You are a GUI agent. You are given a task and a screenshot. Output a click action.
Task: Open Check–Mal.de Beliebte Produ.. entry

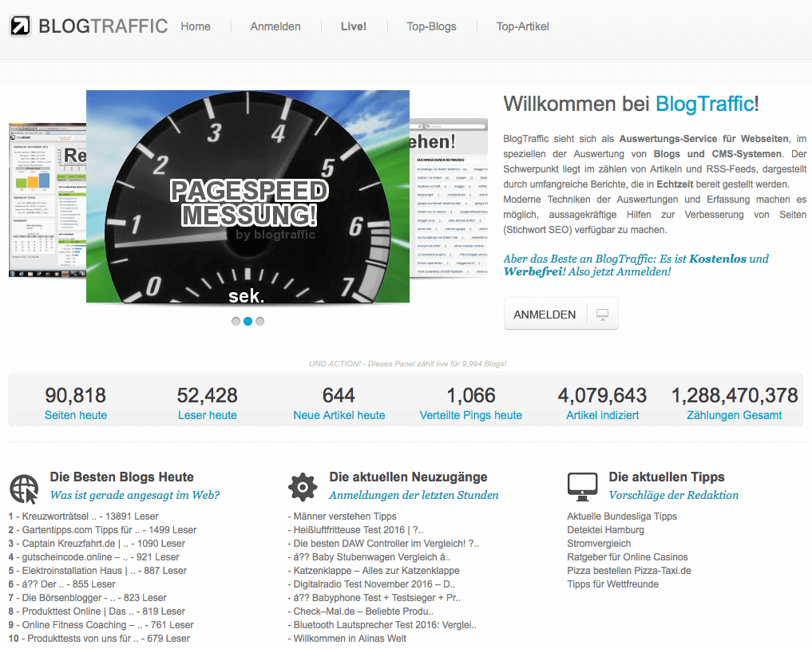pos(360,611)
